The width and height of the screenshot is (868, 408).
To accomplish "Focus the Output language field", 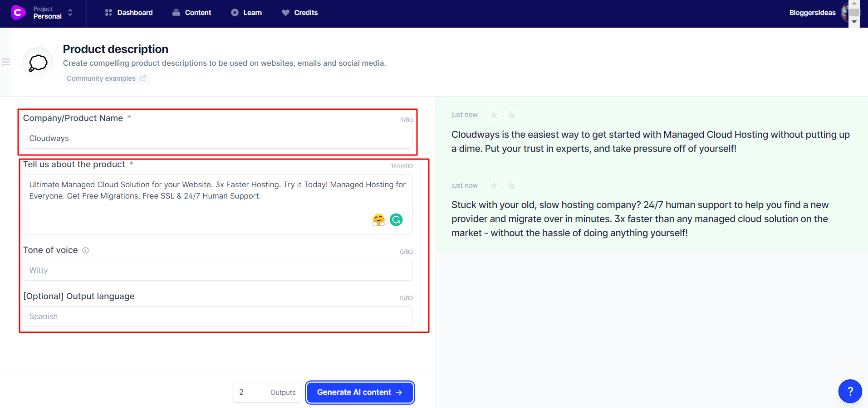I will pos(218,316).
